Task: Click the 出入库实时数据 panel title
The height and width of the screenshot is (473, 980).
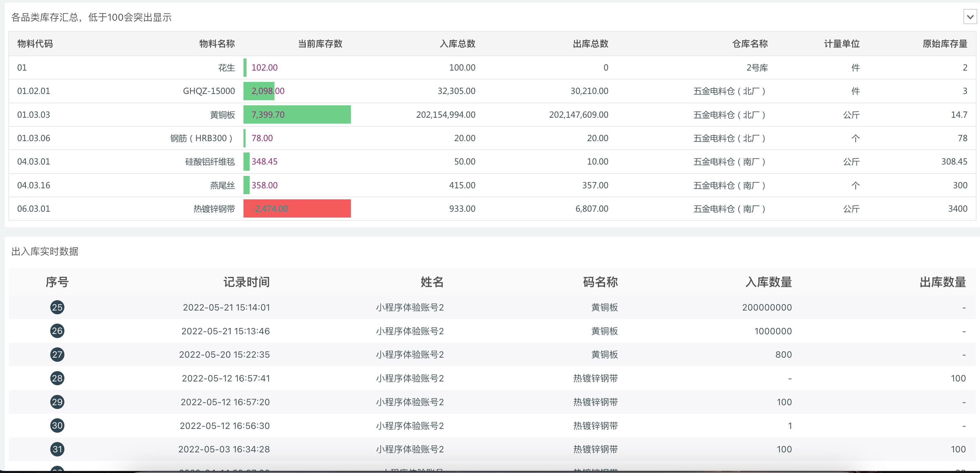Action: 45,251
